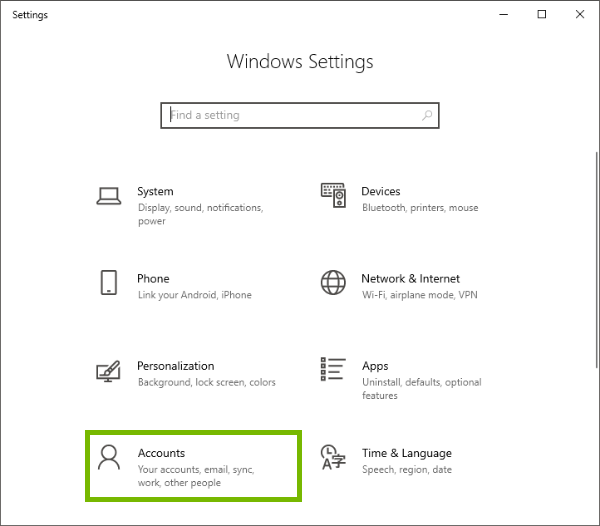Click 'Display, sound, notifications, power' text
The image size is (600, 526).
point(201,214)
